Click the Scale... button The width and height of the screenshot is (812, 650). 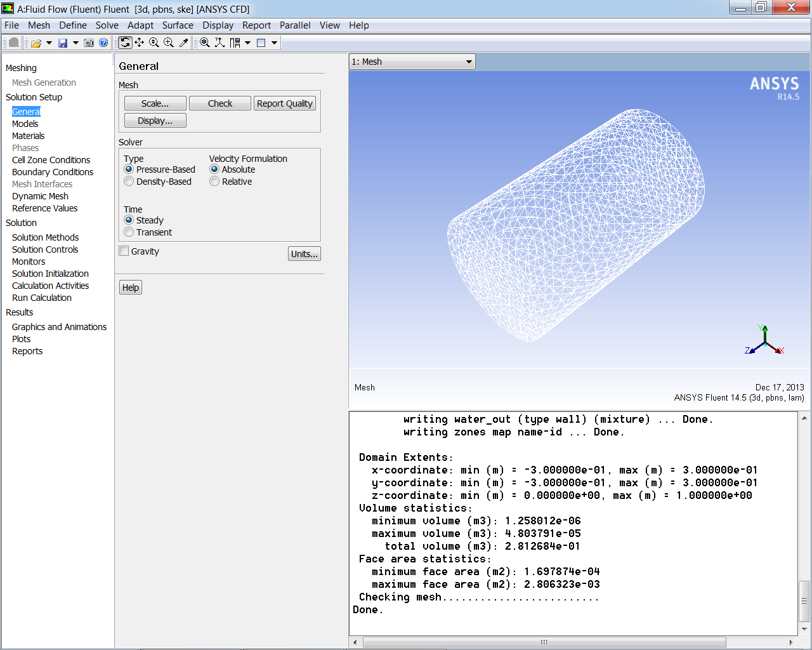(x=155, y=103)
